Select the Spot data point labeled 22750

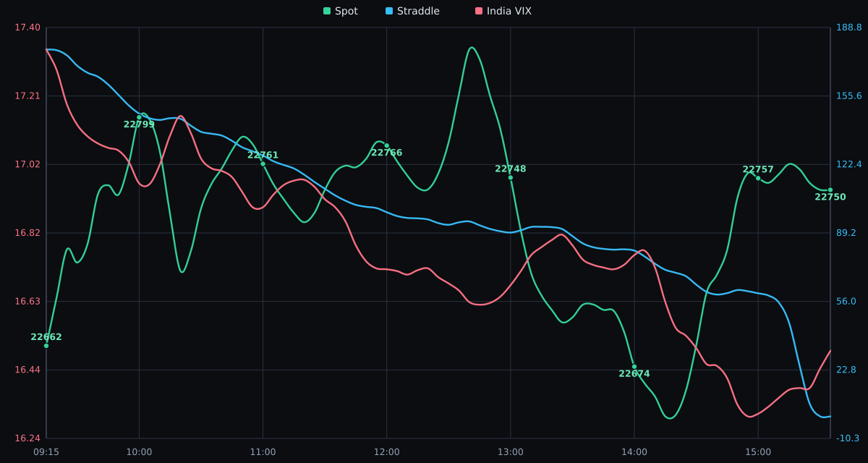click(830, 190)
